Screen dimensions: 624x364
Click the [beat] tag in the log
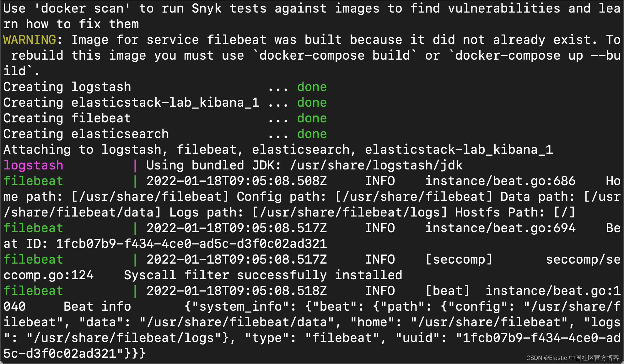tap(448, 291)
